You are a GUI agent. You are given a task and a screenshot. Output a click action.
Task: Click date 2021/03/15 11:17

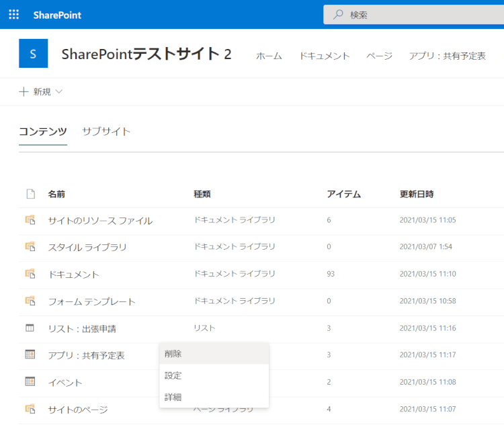point(427,355)
